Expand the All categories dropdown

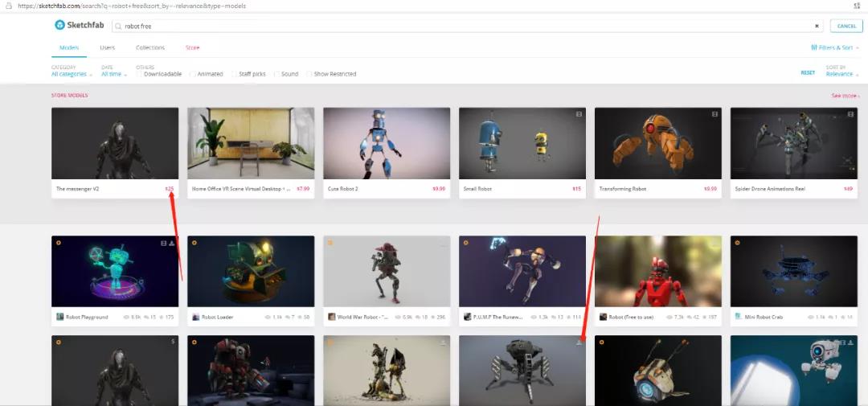[x=72, y=74]
